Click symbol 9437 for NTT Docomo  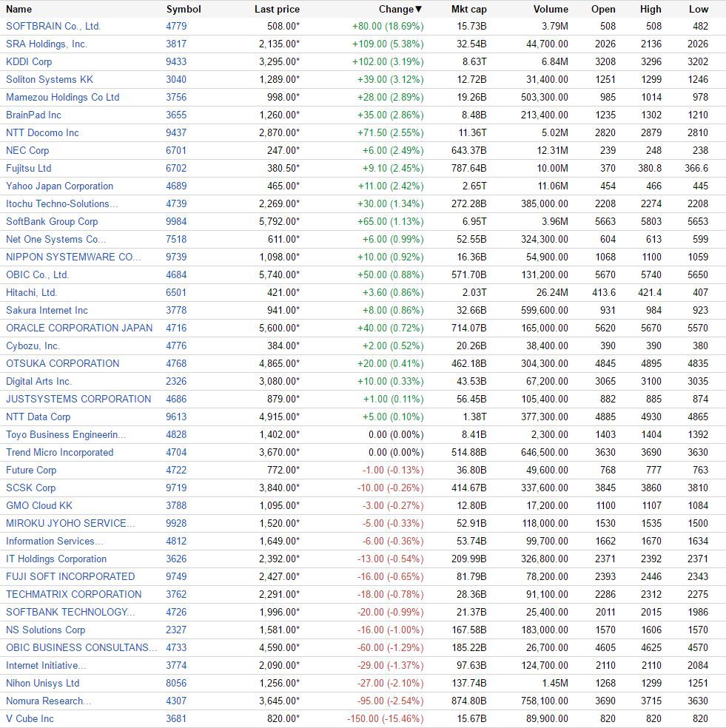tap(176, 132)
